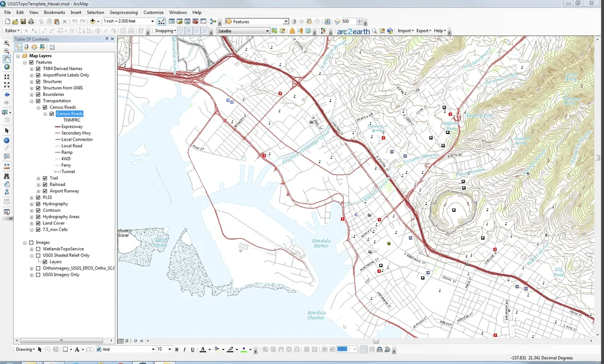The height and width of the screenshot is (364, 604).
Task: Select the Pan tool
Action: 7,60
